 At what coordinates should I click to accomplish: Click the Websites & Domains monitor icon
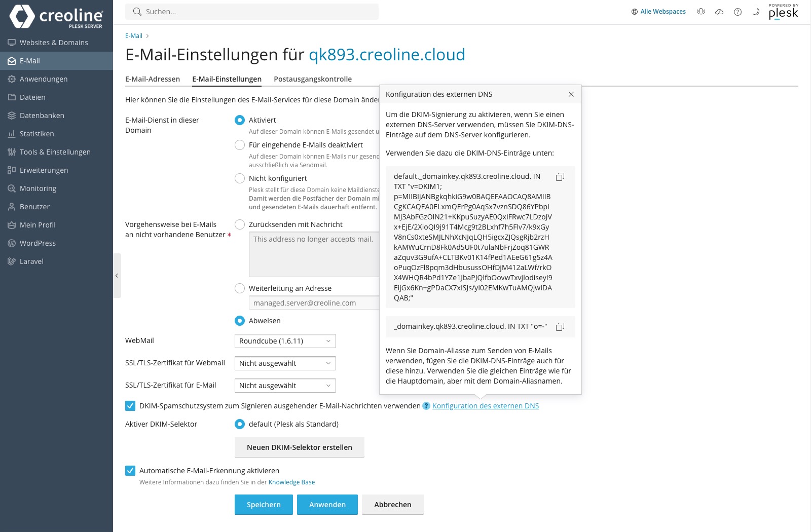click(x=12, y=43)
